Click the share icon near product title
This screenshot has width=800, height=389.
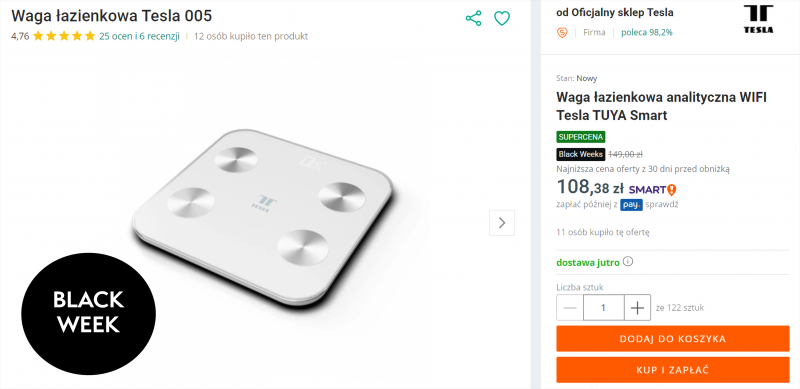pyautogui.click(x=473, y=18)
